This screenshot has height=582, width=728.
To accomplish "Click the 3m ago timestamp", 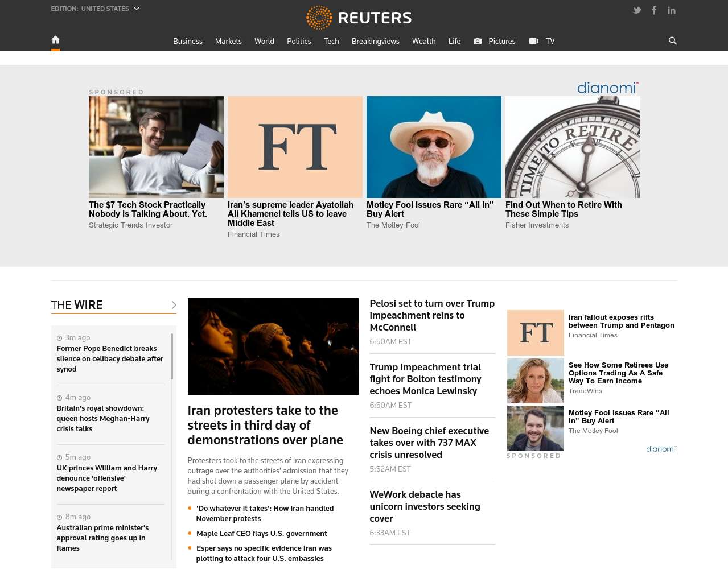I will point(77,338).
